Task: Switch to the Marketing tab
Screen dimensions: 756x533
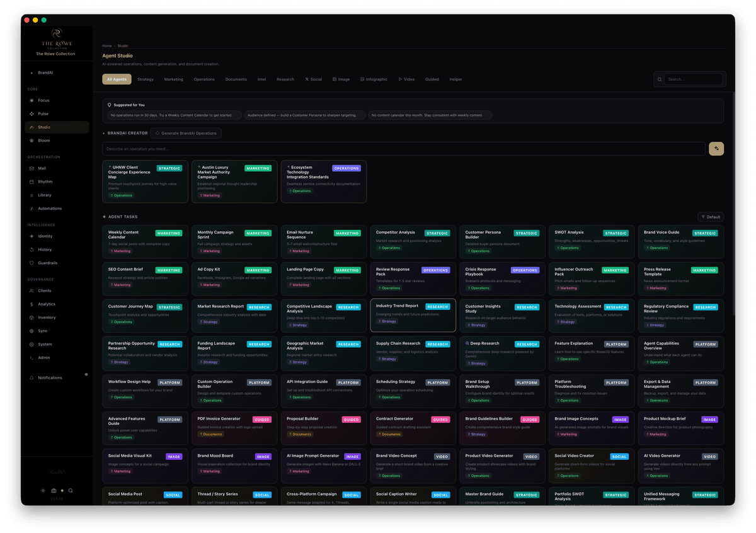Action: pos(173,79)
